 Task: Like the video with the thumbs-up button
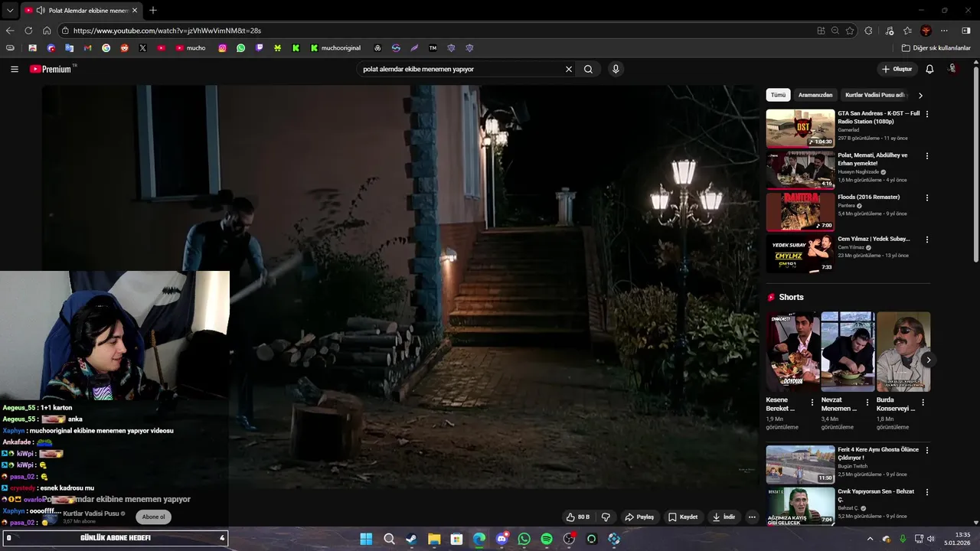(x=578, y=517)
